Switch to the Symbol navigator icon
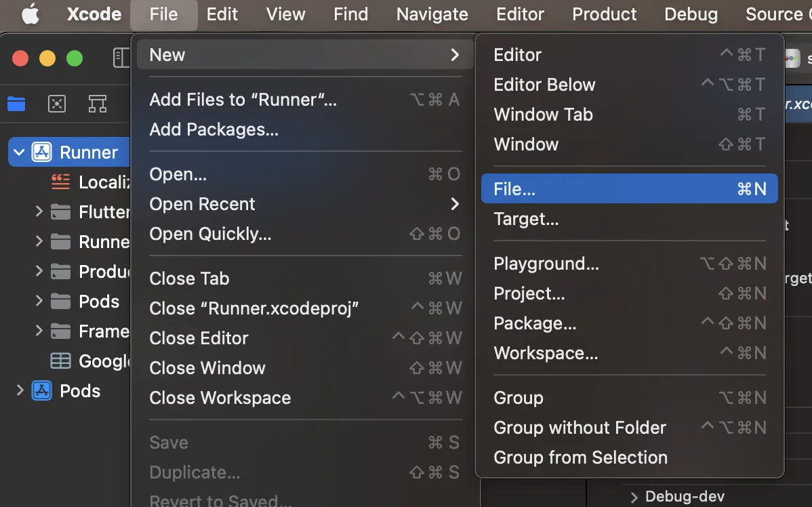The height and width of the screenshot is (507, 812). (x=98, y=104)
